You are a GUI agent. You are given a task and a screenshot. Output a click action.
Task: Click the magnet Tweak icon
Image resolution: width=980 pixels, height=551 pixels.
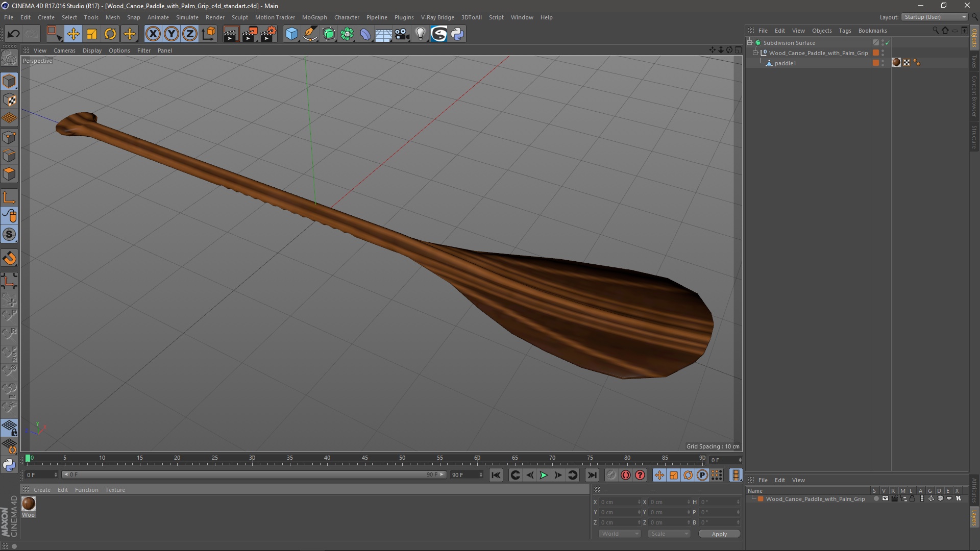pos(9,258)
